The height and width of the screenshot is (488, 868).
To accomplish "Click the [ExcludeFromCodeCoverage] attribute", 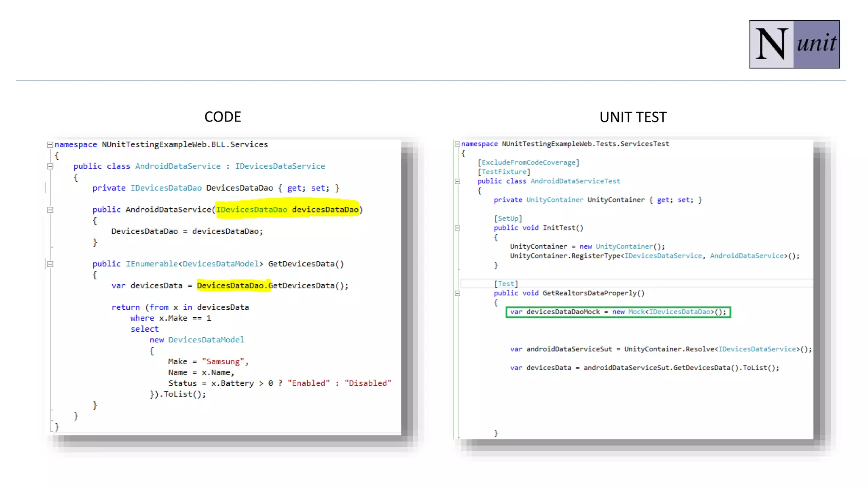I will [528, 163].
